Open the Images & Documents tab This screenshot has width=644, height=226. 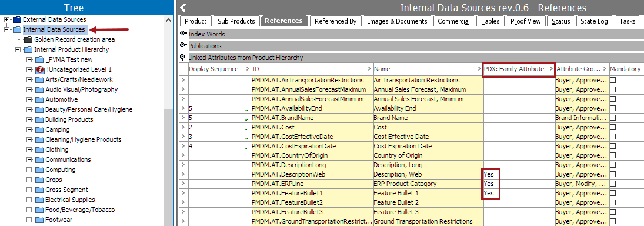click(x=397, y=21)
